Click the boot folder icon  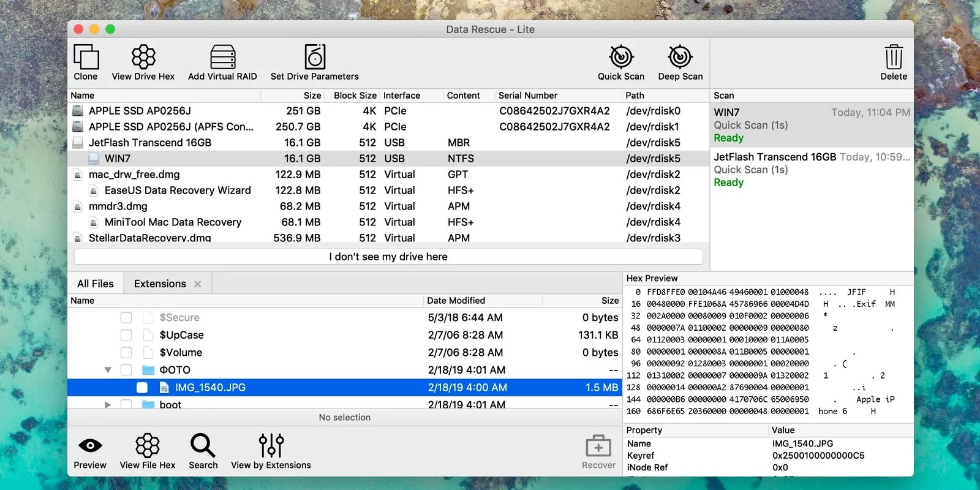point(148,404)
